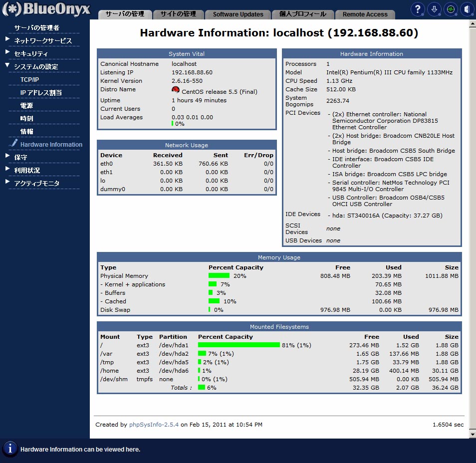Open the セキュリティ sidebar section
Image resolution: width=476 pixels, height=463 pixels.
31,54
